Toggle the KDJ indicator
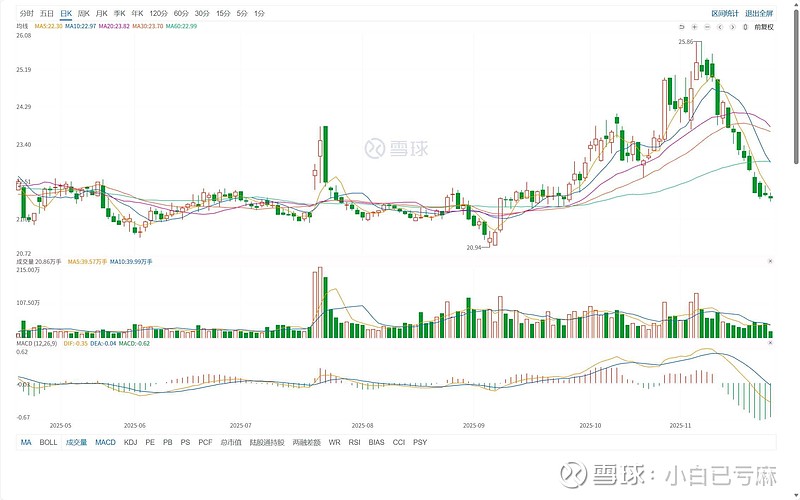 (131, 442)
